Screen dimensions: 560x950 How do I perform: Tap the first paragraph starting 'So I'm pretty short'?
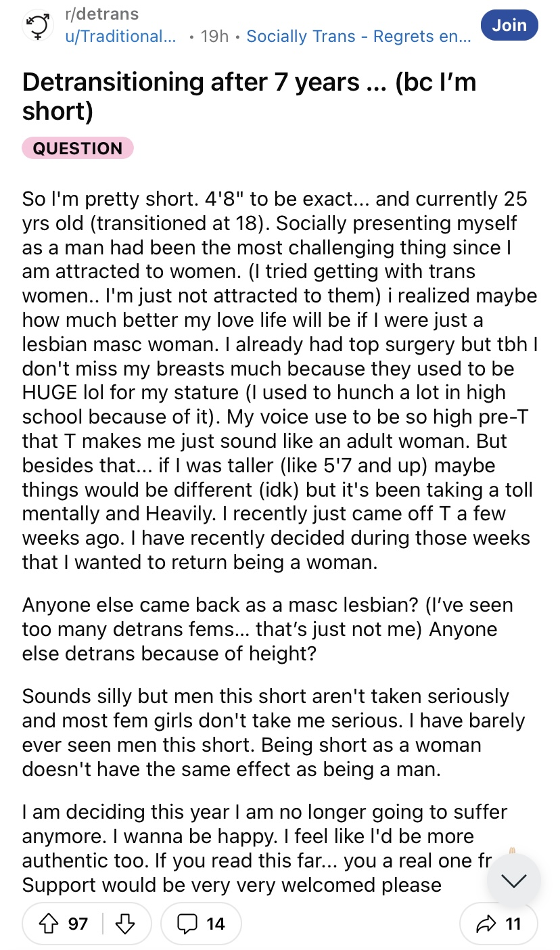pos(280,380)
